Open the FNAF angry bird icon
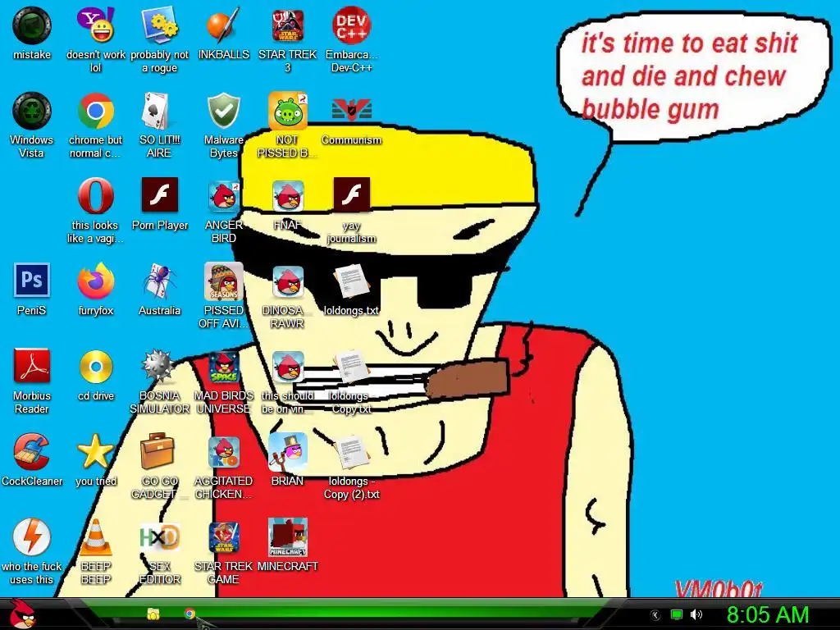 [288, 196]
